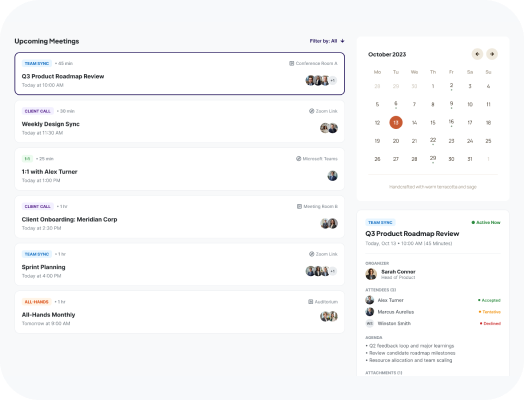Click Resource allocation and team scaling item
Screen dimensions: 524x400
coord(409,360)
